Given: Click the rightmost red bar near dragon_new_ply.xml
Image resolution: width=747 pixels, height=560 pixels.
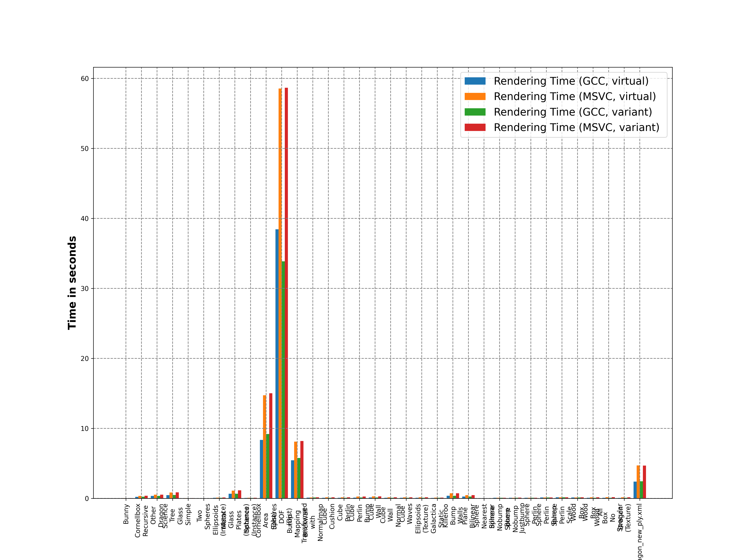Looking at the screenshot, I should 644,482.
